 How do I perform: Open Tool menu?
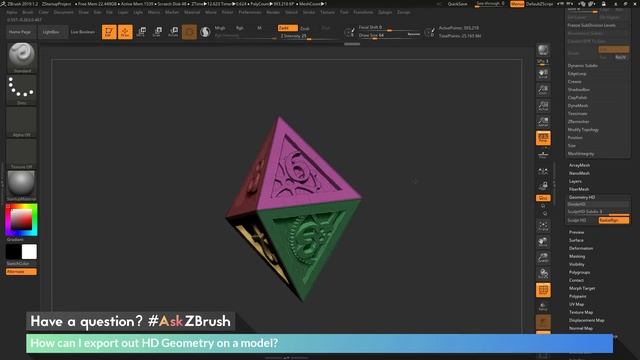pyautogui.click(x=344, y=12)
